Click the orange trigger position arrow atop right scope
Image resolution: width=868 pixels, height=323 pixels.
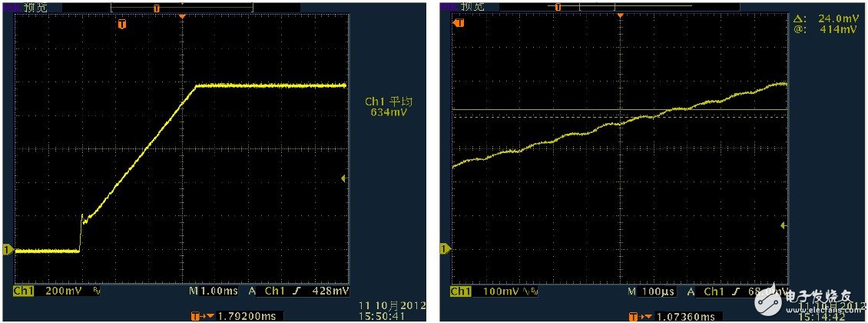619,16
